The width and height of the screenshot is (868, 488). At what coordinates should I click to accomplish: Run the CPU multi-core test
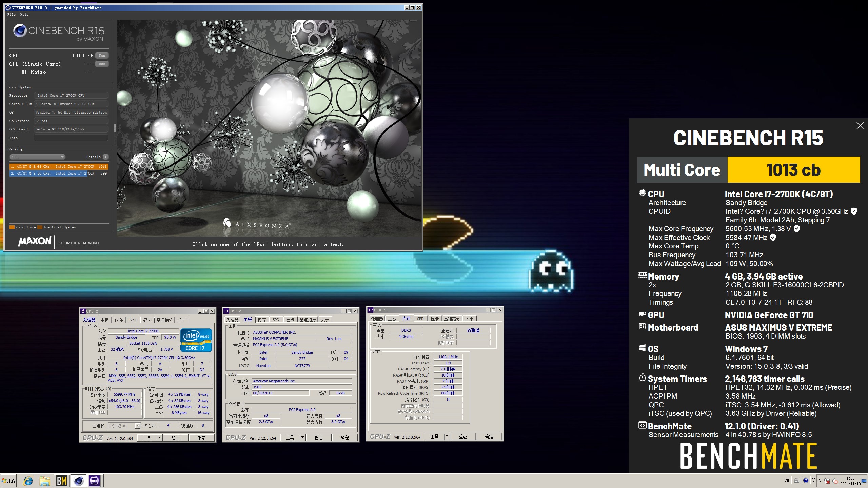pos(102,55)
